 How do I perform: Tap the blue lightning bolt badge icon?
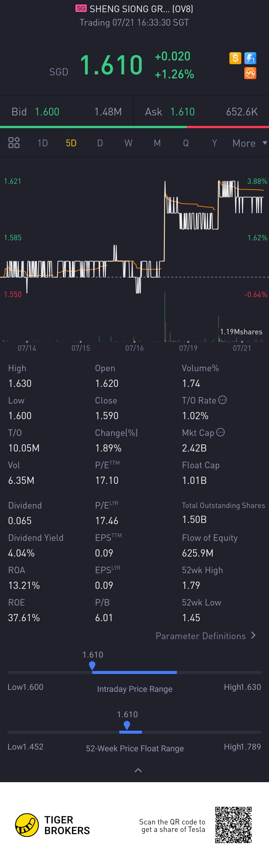(250, 58)
